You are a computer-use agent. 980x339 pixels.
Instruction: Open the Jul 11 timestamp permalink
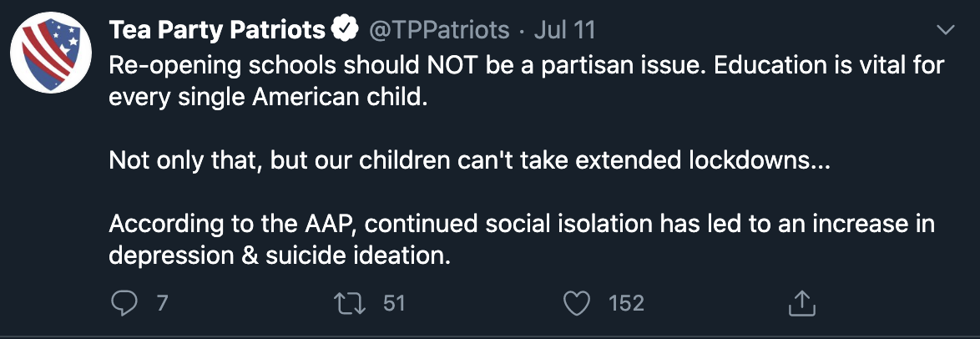pyautogui.click(x=564, y=29)
